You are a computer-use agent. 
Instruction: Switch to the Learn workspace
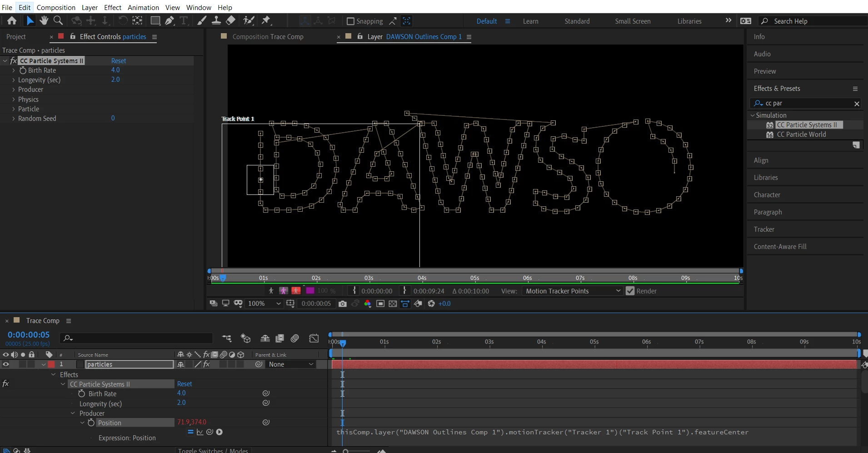point(530,21)
